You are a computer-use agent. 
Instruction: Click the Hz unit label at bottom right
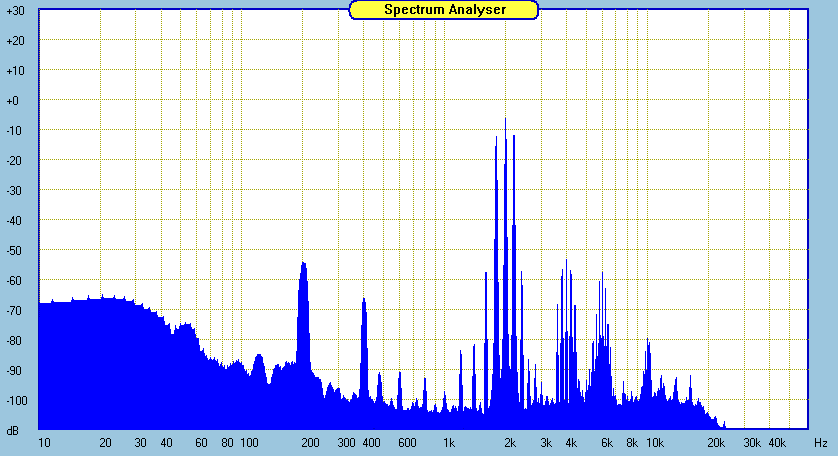(x=820, y=442)
